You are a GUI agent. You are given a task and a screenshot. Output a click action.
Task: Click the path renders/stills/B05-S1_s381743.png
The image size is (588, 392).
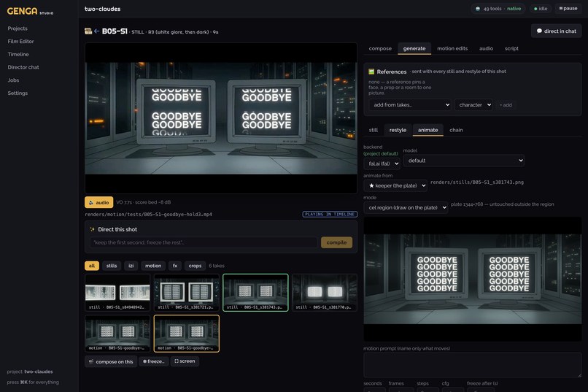coord(477,182)
